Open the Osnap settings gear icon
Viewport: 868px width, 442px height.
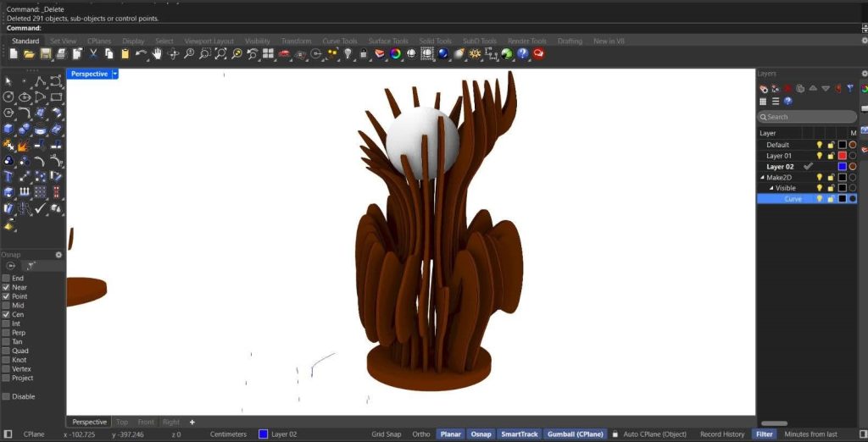tap(58, 254)
